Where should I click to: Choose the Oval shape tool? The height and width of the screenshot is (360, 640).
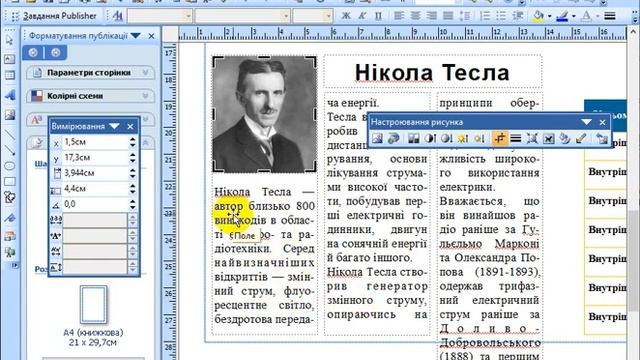(x=10, y=166)
